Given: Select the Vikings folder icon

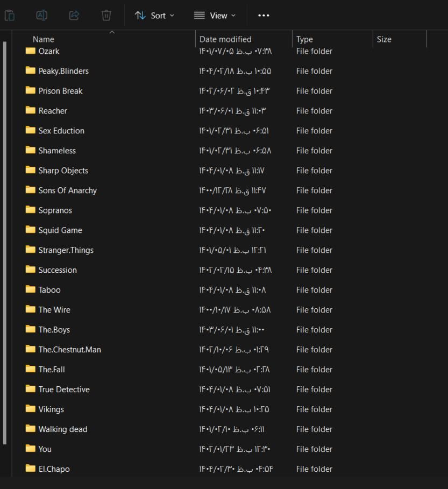Looking at the screenshot, I should pyautogui.click(x=30, y=409).
